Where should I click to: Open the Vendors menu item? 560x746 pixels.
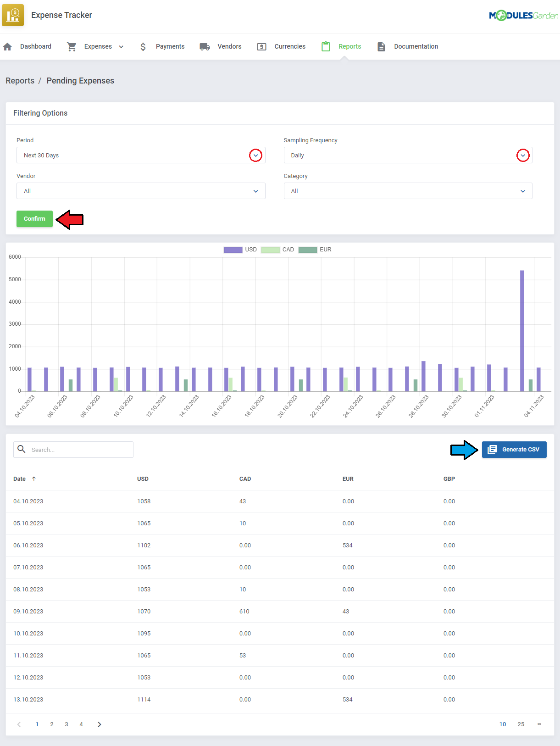(x=229, y=46)
